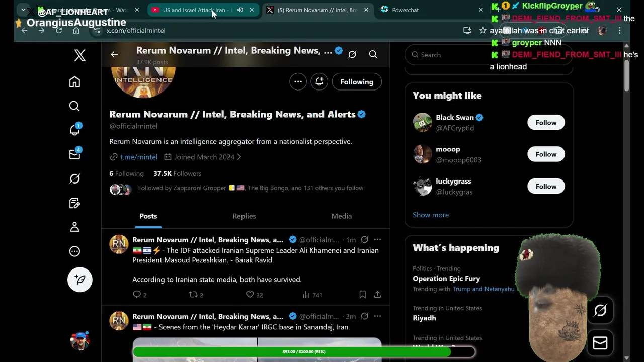
Task: Open more options on Sanandaj post
Action: point(377,316)
